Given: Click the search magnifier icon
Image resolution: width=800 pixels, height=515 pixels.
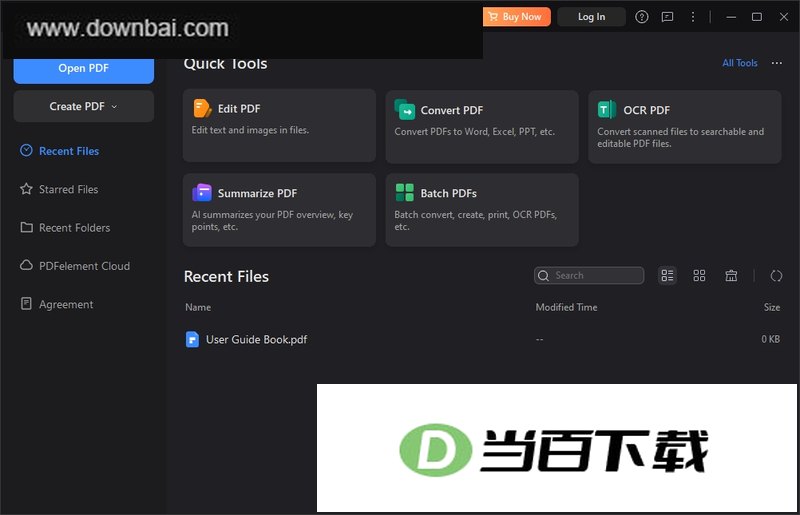Looking at the screenshot, I should [543, 276].
